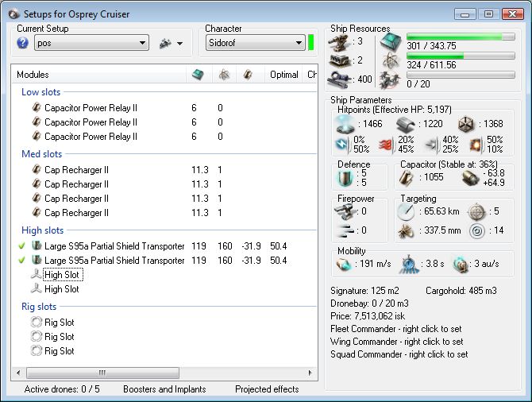The image size is (532, 402).
Task: Click the green skill indicator next to Character
Action: tap(310, 42)
